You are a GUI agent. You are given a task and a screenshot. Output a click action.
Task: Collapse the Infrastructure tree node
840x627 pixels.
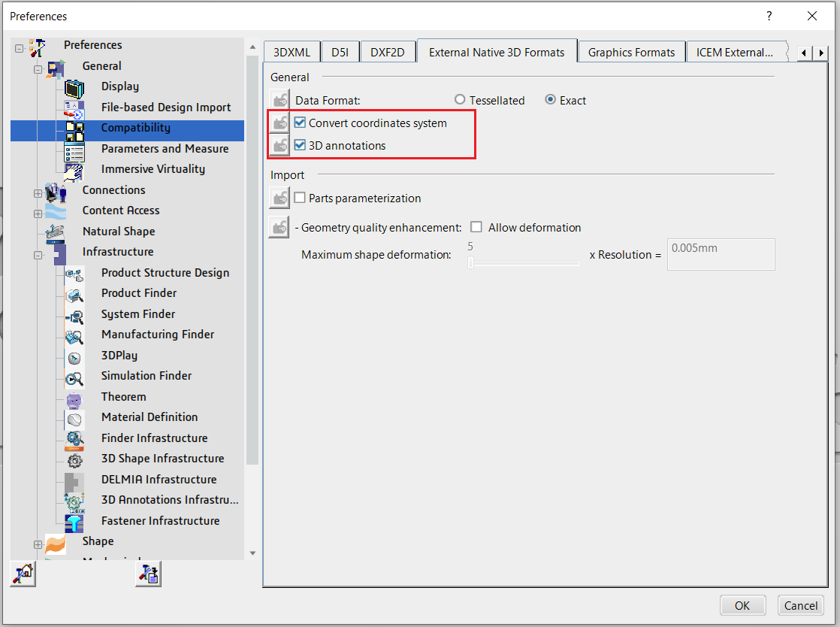38,255
